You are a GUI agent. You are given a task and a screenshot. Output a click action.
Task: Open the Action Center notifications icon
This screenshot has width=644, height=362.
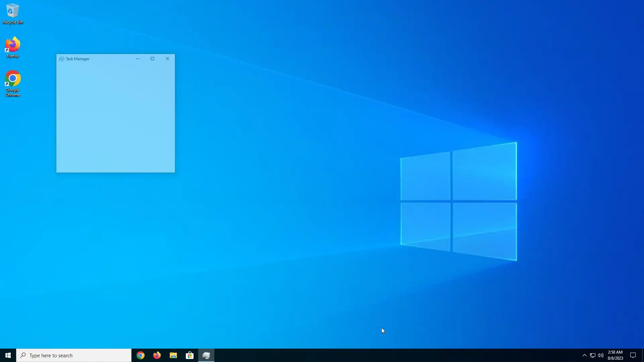633,355
